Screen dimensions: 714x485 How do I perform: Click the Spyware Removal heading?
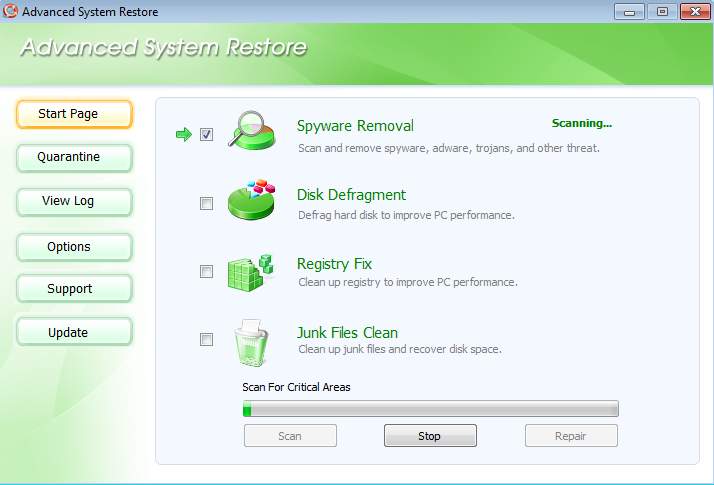pos(355,126)
